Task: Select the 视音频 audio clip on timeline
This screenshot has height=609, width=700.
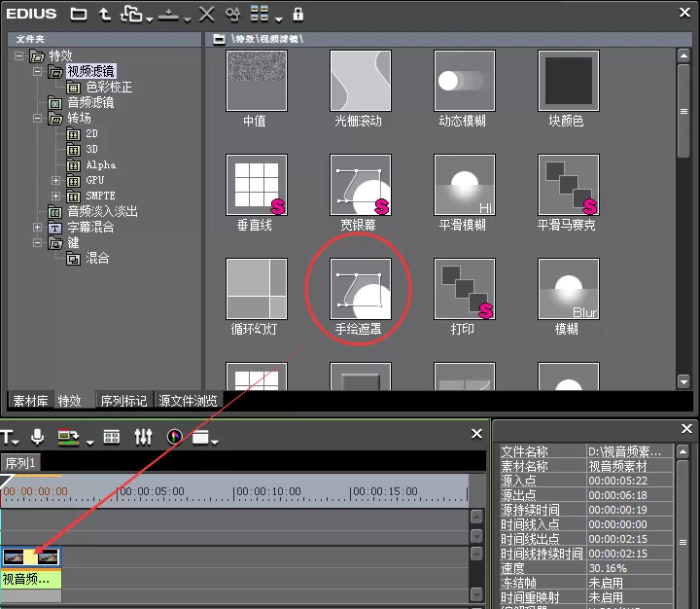Action: pyautogui.click(x=31, y=580)
